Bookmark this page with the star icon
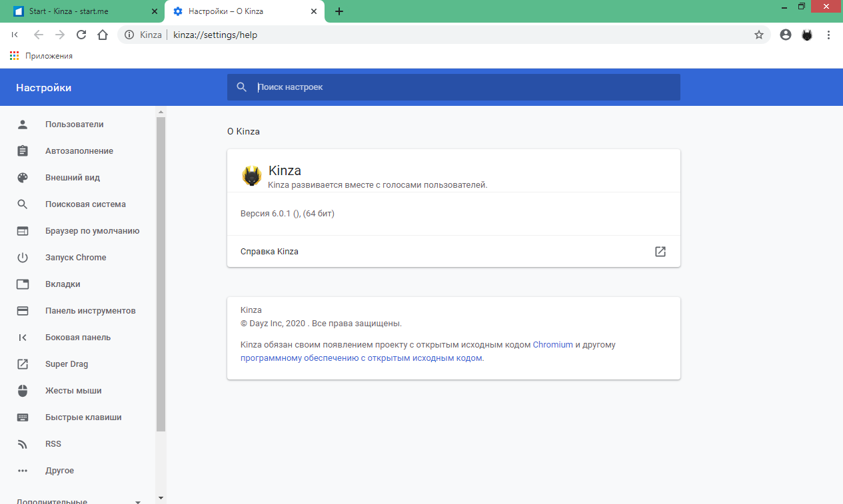 pos(758,35)
